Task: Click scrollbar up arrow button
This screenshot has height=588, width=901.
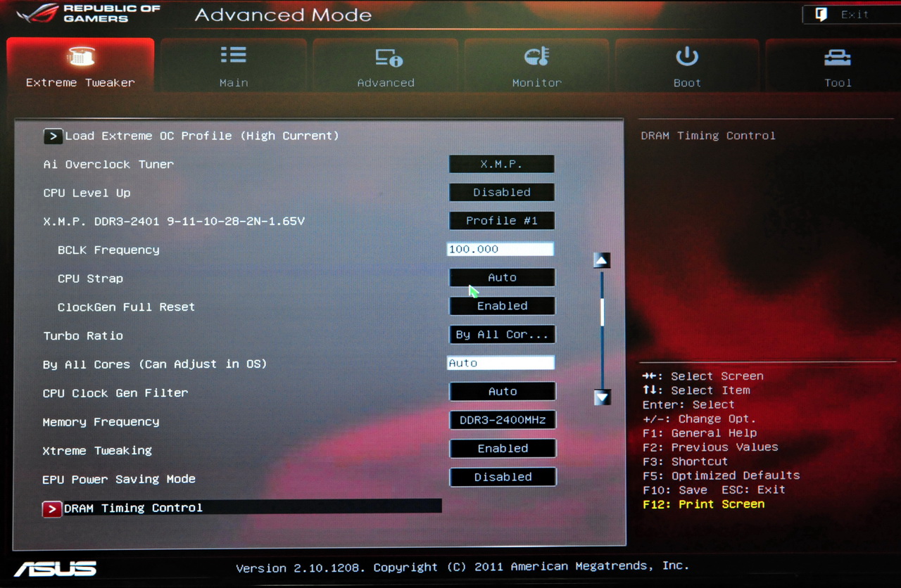Action: 601,260
